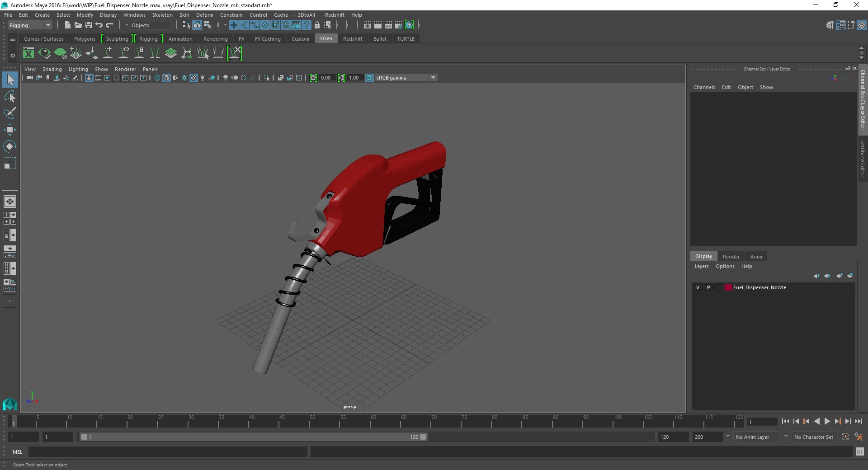The width and height of the screenshot is (868, 470).
Task: Open Render View clapperboard icon
Action: click(368, 25)
